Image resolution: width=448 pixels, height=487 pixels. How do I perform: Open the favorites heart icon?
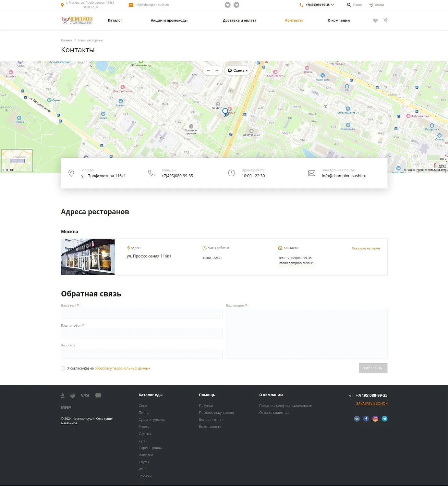pos(375,21)
